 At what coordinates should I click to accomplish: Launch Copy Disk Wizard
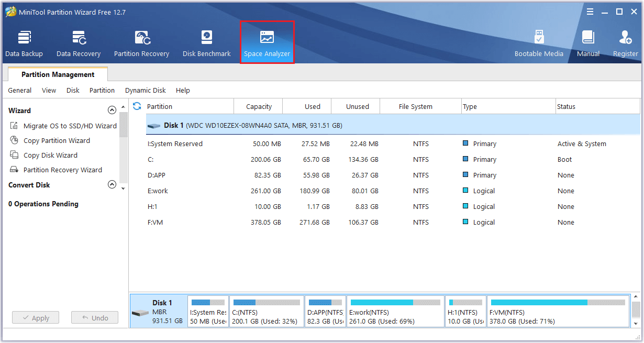[x=44, y=155]
